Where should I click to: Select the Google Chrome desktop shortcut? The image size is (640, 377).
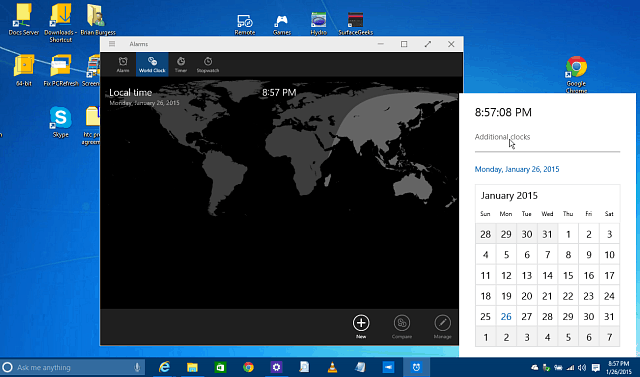pyautogui.click(x=576, y=74)
